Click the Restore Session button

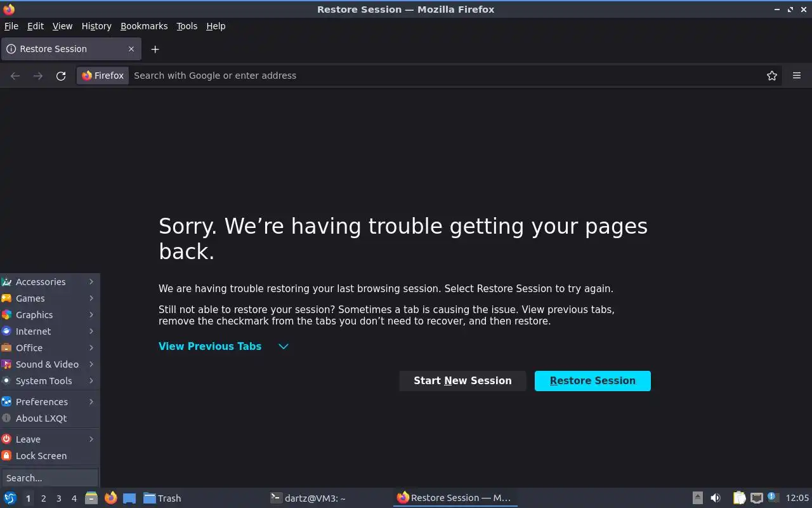click(x=593, y=381)
